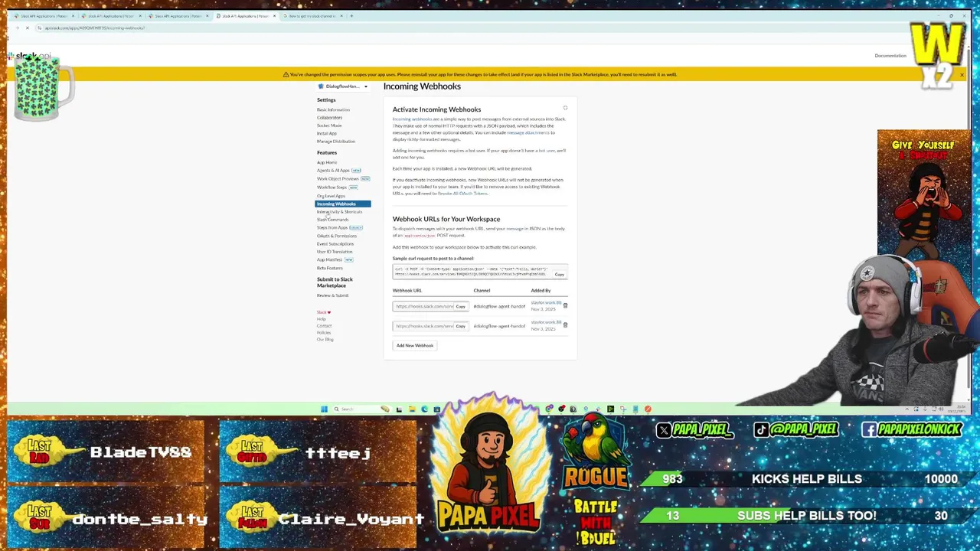Open App Manifest page

click(x=329, y=259)
